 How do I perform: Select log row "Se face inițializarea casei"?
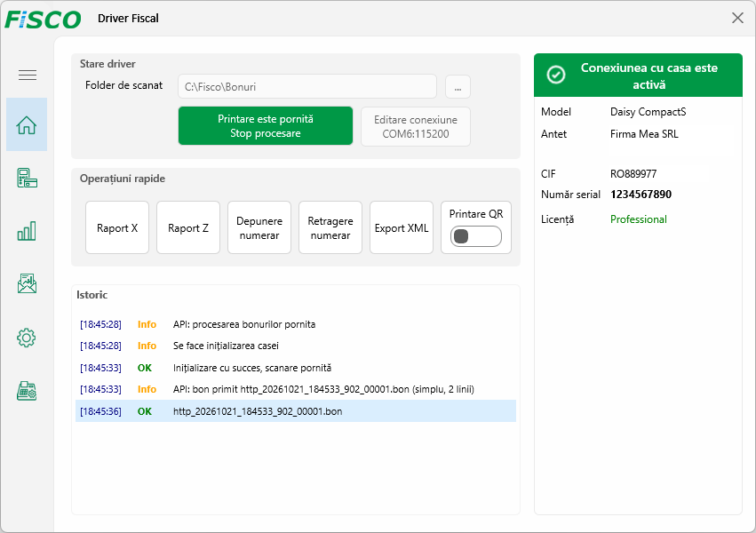(296, 346)
